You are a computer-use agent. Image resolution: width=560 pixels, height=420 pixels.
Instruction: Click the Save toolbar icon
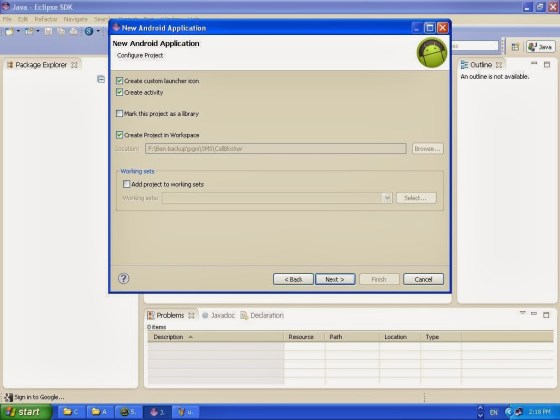coord(48,31)
